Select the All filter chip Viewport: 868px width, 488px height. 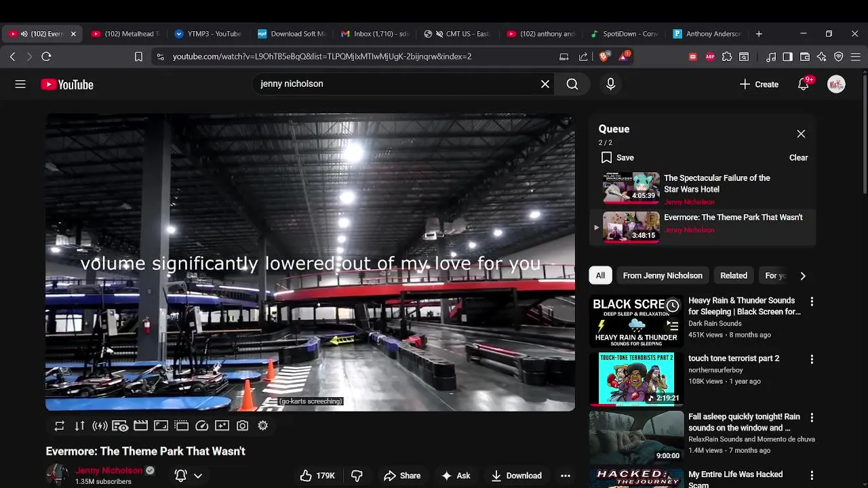coord(600,275)
